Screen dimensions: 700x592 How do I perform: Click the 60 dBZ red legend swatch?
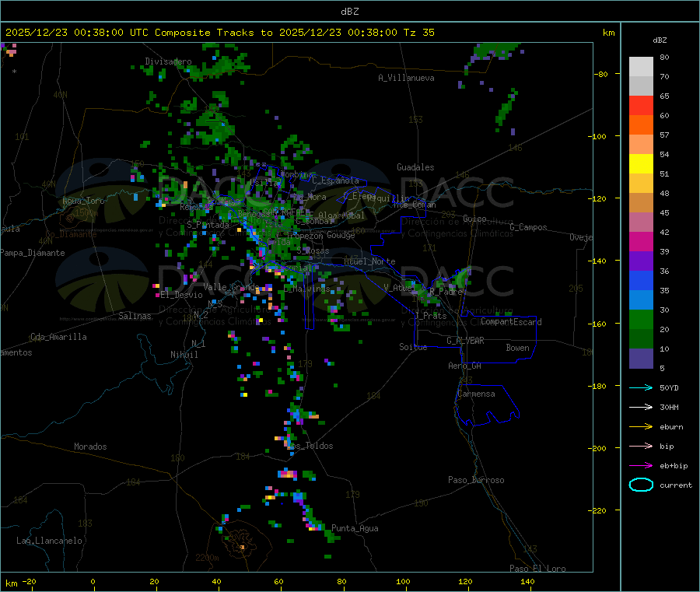[x=641, y=105]
